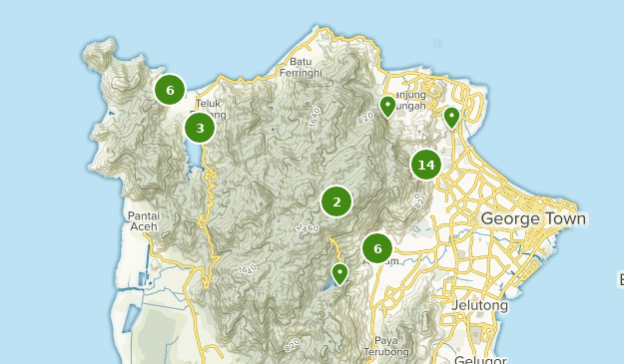Click the Paya Terubong place label
The image size is (624, 364).
point(386,346)
